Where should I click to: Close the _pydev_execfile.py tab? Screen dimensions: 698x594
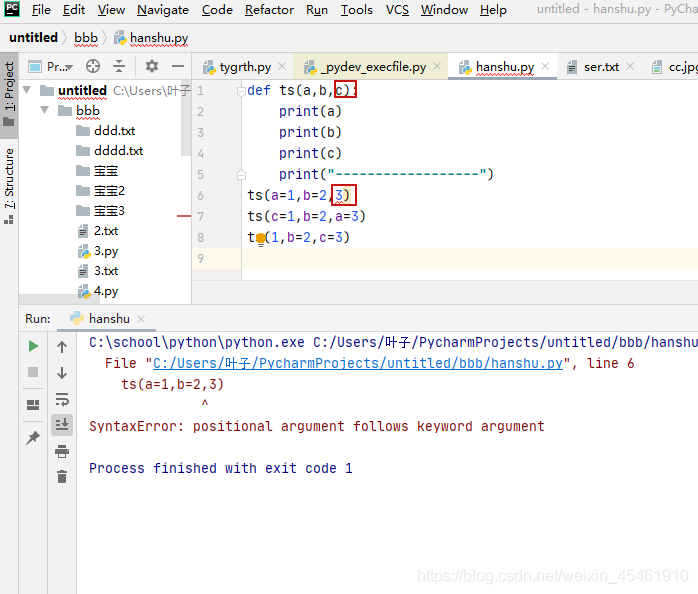click(x=437, y=66)
